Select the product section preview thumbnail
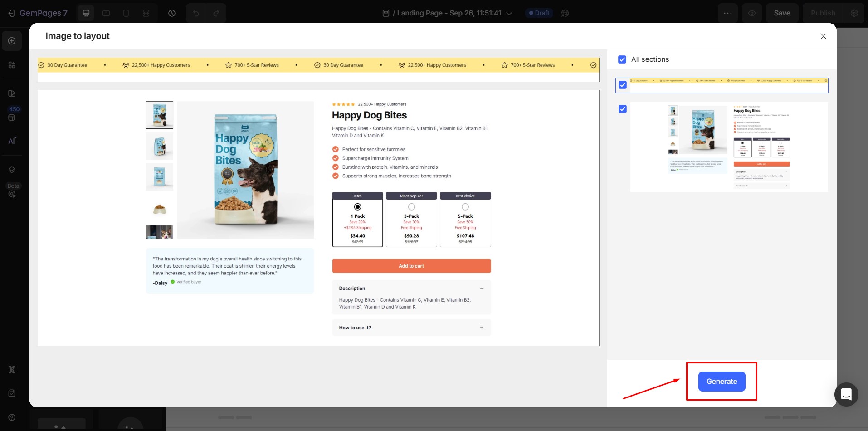The width and height of the screenshot is (868, 431). pos(728,147)
